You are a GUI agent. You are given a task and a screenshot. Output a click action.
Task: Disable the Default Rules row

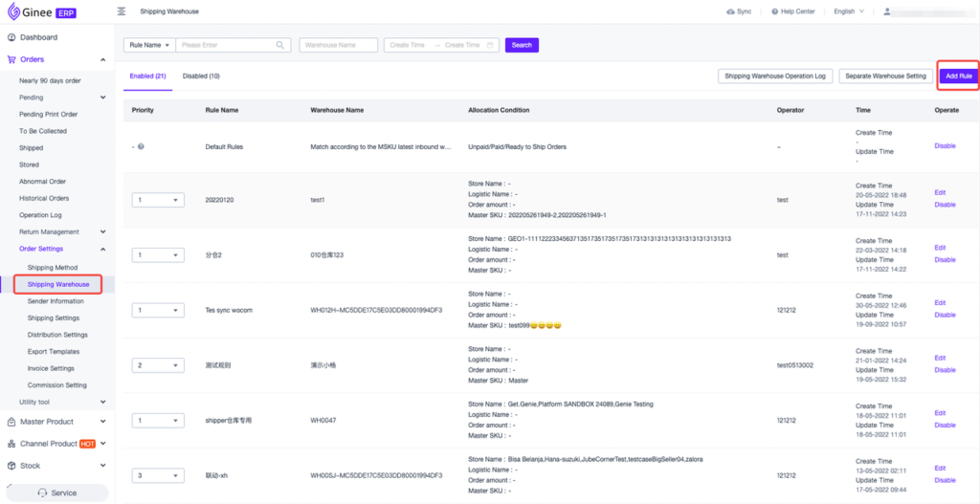point(945,146)
